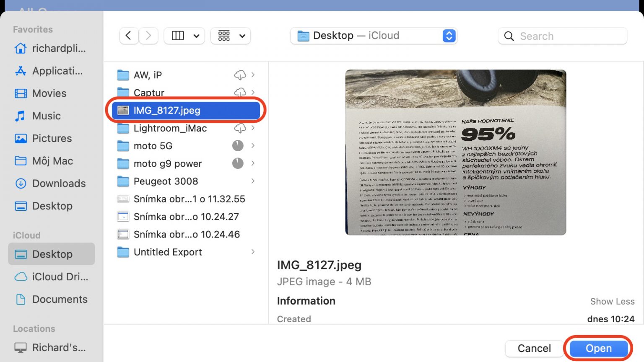
Task: Expand moto g9 power folder chevron
Action: tap(253, 163)
